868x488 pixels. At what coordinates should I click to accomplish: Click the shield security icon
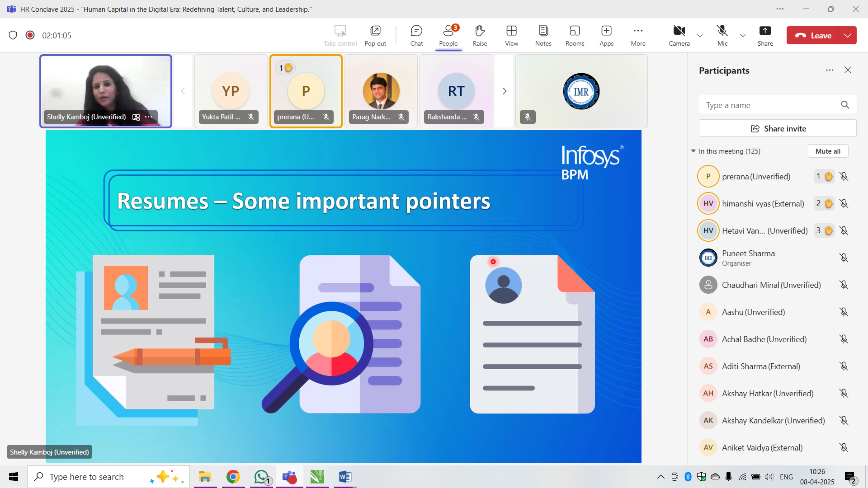tap(13, 35)
